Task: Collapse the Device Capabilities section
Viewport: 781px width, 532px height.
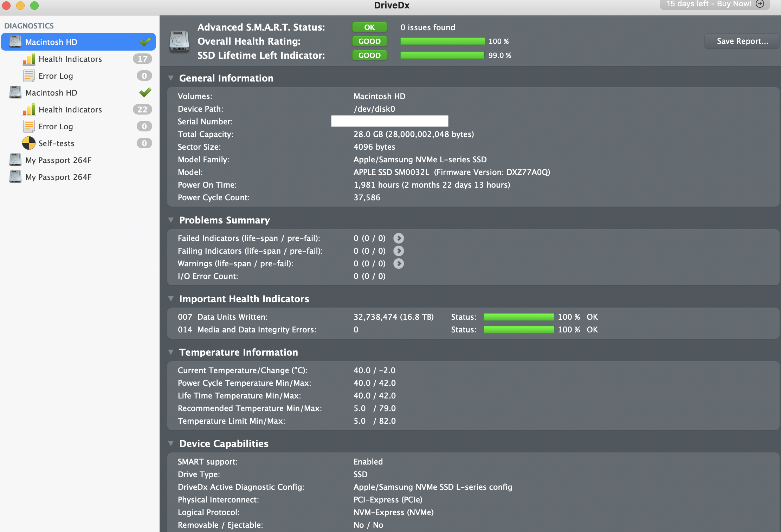Action: [x=171, y=443]
